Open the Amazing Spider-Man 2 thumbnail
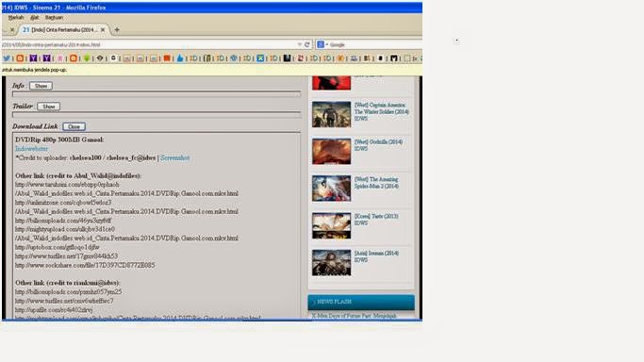Screen dimensions: 644x362 pyautogui.click(x=332, y=189)
